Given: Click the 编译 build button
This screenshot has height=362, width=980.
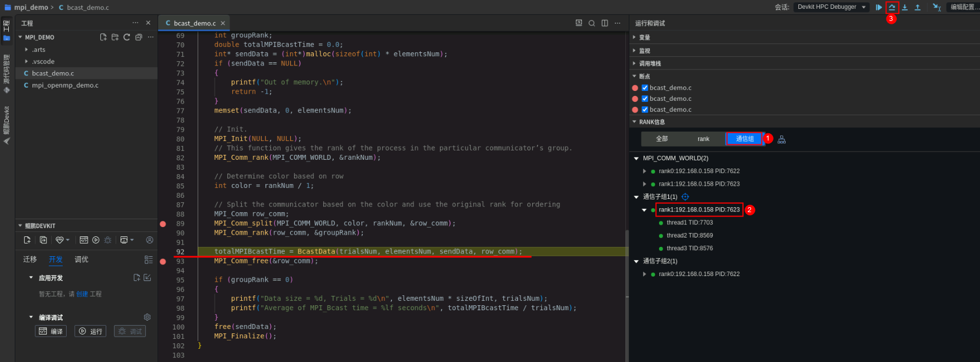Looking at the screenshot, I should (x=51, y=331).
